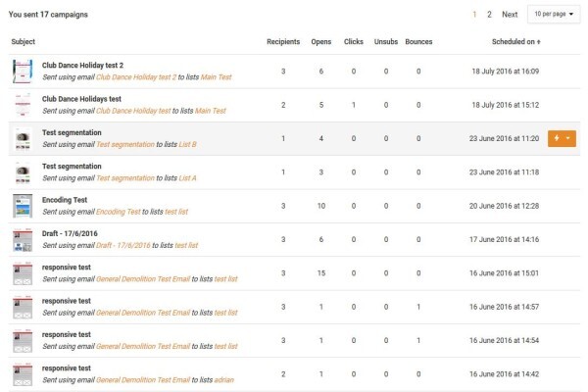The width and height of the screenshot is (588, 392).
Task: Open thumbnail of Test segmentation List A campaign
Action: coord(23,172)
